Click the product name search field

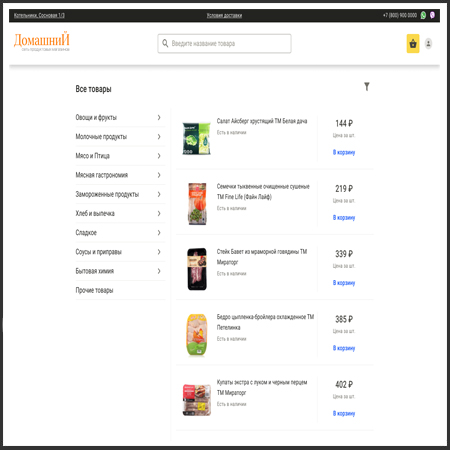(x=224, y=44)
